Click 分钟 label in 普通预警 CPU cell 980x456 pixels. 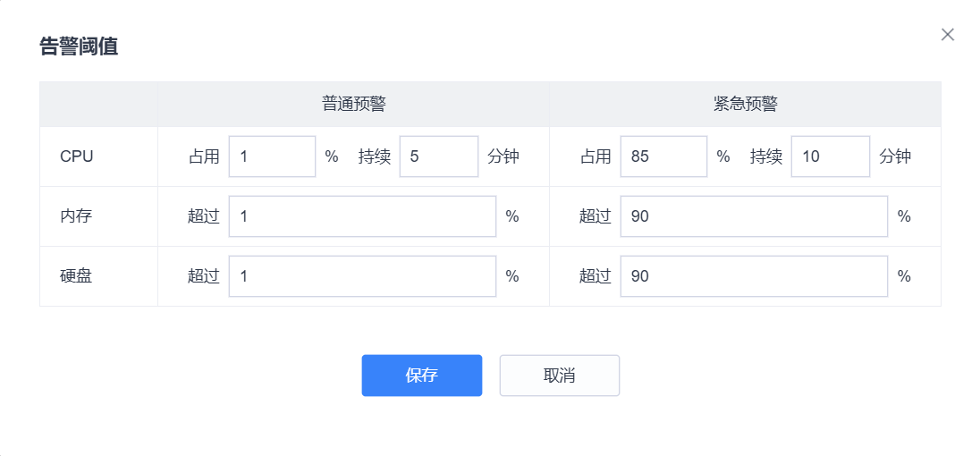[503, 156]
